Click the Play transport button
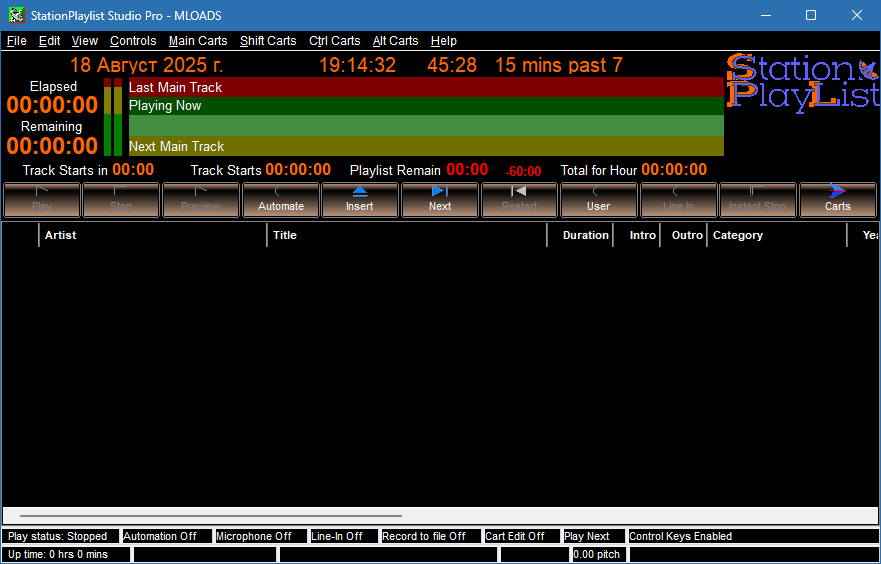Image resolution: width=881 pixels, height=564 pixels. point(42,200)
